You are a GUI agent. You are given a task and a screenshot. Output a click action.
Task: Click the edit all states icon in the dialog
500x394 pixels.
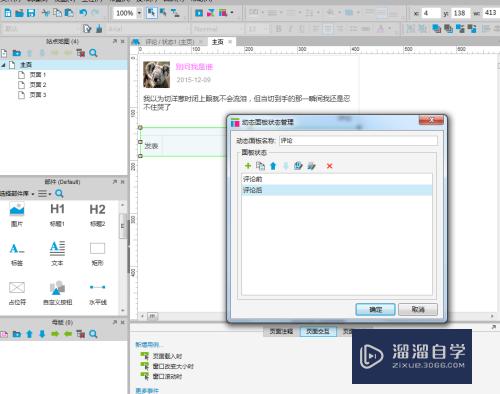point(311,166)
